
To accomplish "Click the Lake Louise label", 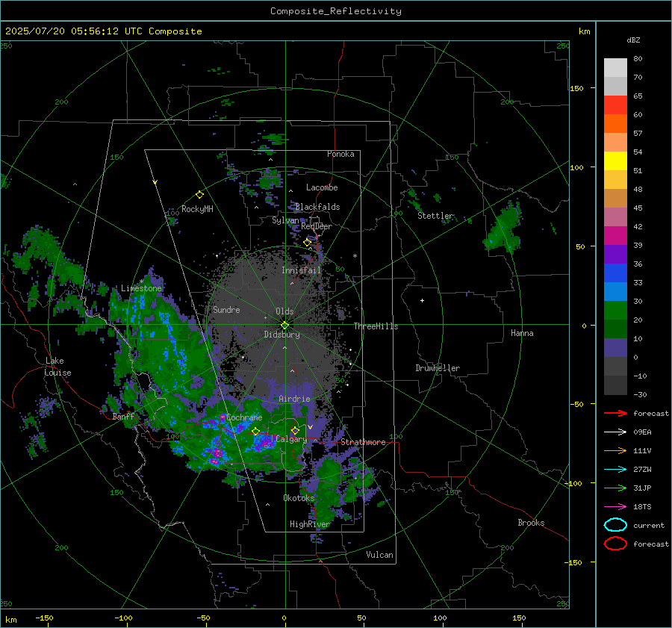I will point(57,367).
